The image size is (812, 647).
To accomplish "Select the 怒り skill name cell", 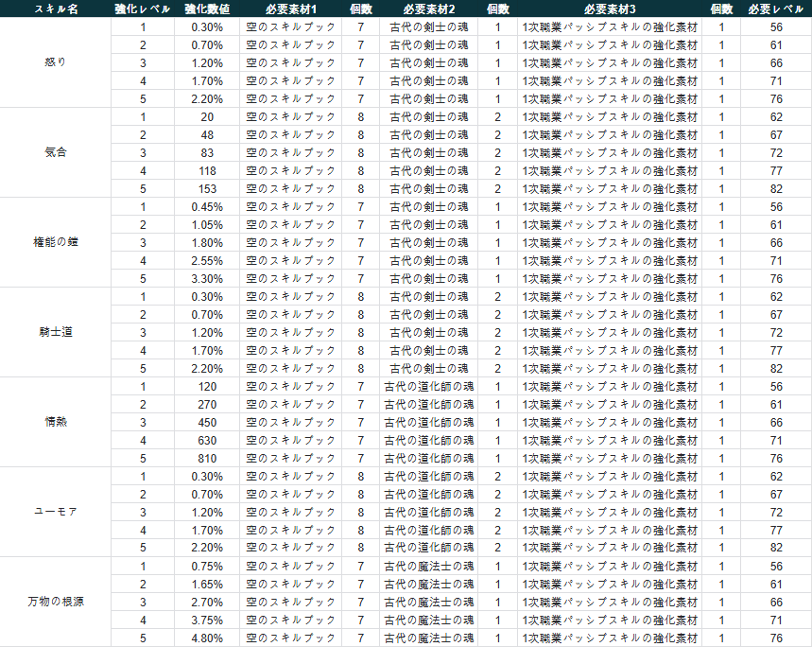I will (55, 62).
